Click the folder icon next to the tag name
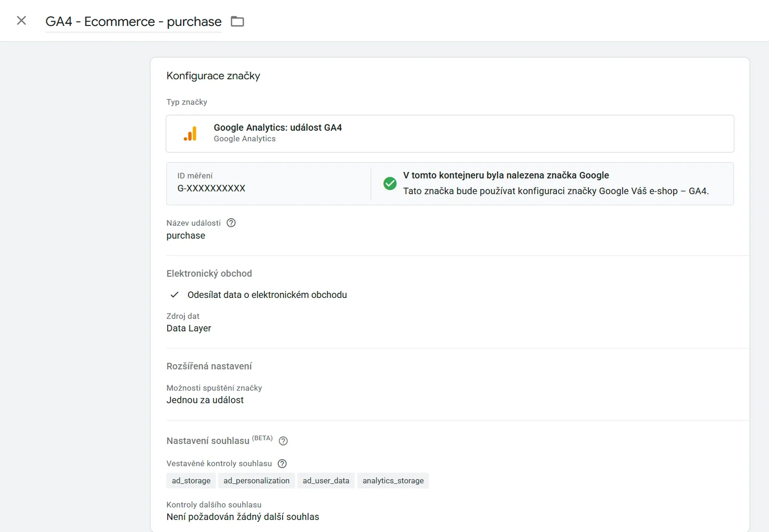Viewport: 769px width, 532px height. (237, 22)
